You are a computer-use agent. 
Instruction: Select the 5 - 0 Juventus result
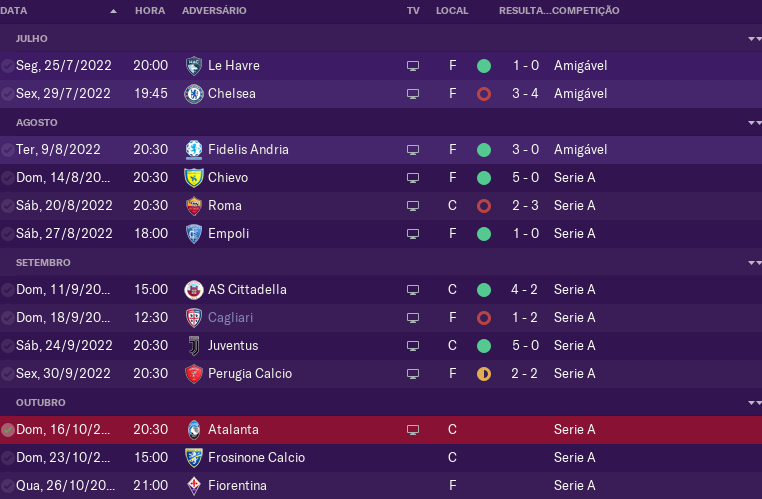tap(525, 345)
